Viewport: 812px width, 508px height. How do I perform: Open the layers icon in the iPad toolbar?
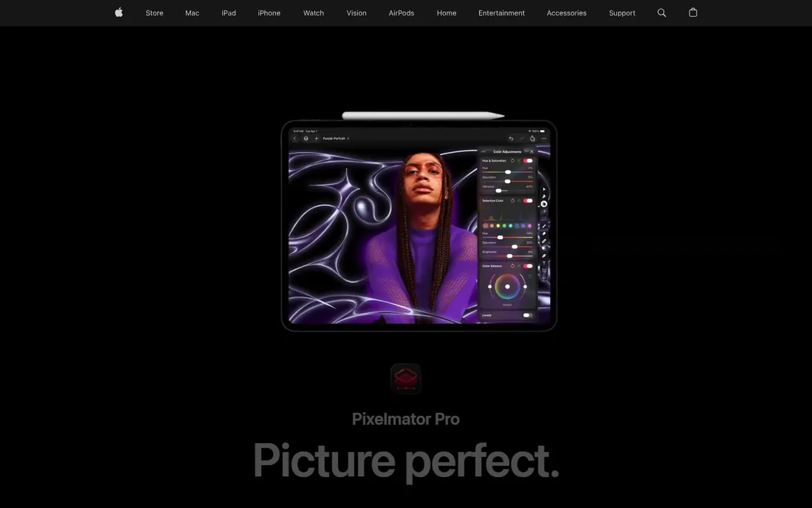point(306,138)
